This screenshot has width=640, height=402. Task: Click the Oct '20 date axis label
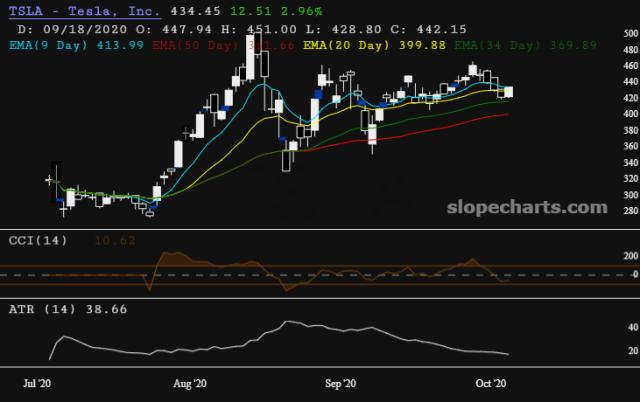(491, 383)
